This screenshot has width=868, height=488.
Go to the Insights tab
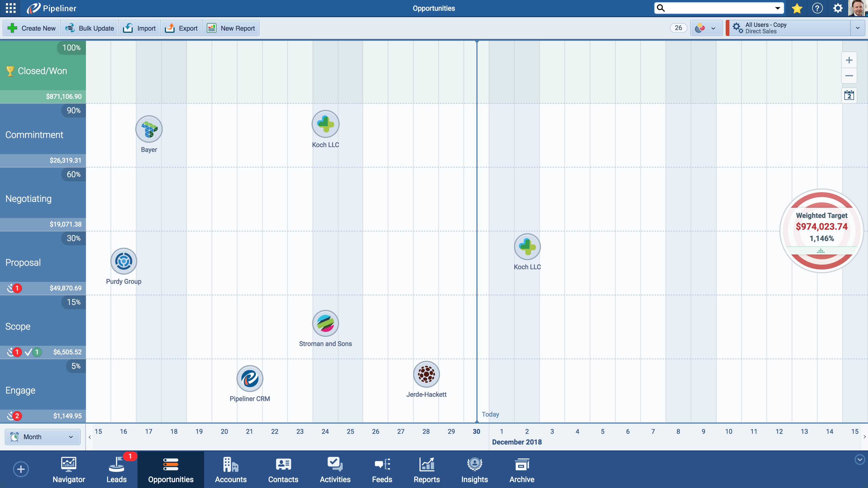coord(475,470)
